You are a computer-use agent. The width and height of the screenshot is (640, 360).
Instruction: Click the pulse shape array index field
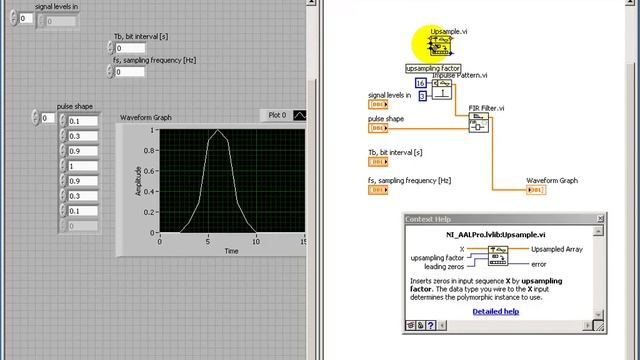(48, 118)
